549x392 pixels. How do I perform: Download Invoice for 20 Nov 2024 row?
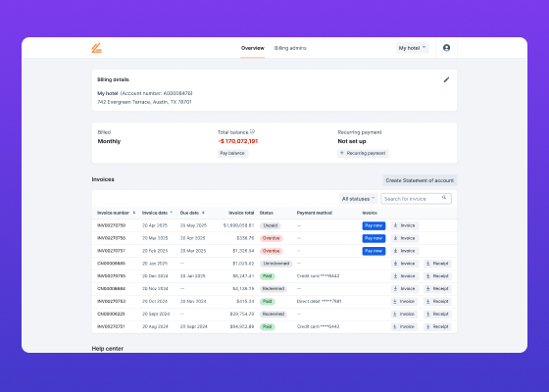click(x=404, y=289)
